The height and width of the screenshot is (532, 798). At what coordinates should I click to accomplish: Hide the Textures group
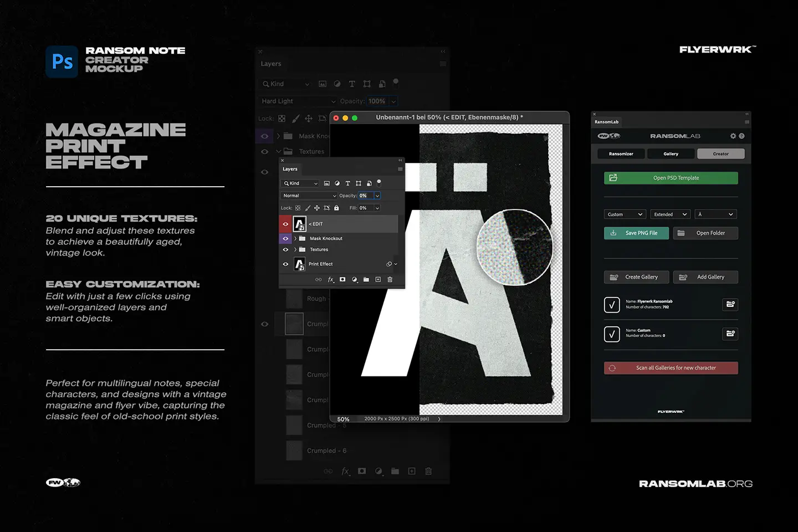(x=285, y=249)
